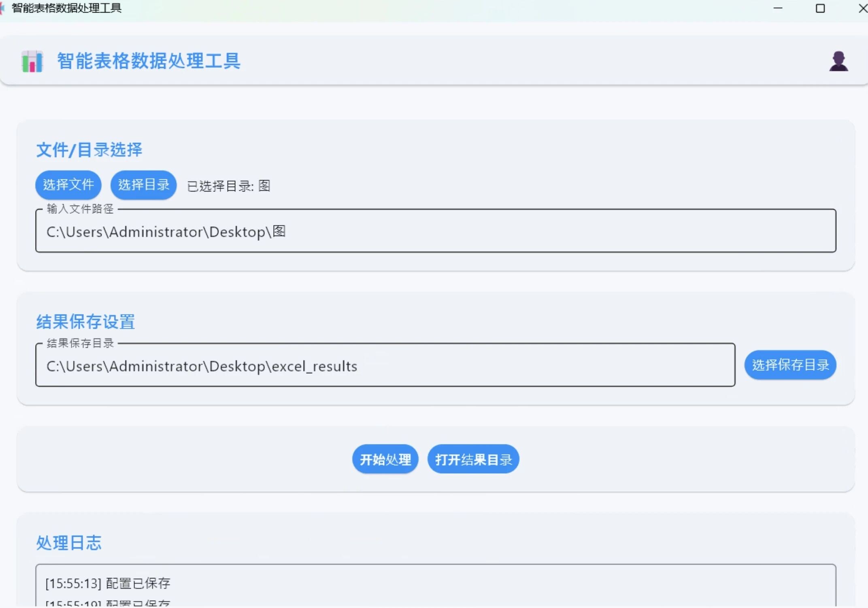Click the 已选择目录 status label
The width and height of the screenshot is (868, 608).
click(x=228, y=186)
